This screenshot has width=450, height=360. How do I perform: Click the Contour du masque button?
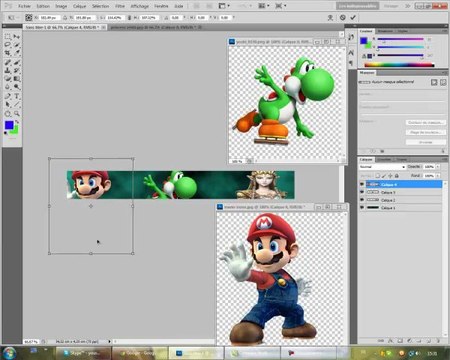[426, 123]
